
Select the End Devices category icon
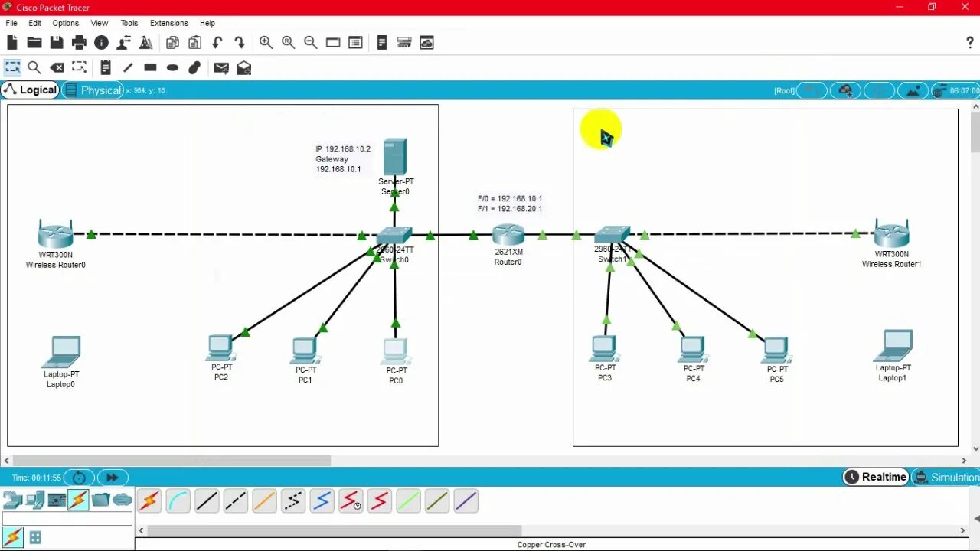click(34, 500)
